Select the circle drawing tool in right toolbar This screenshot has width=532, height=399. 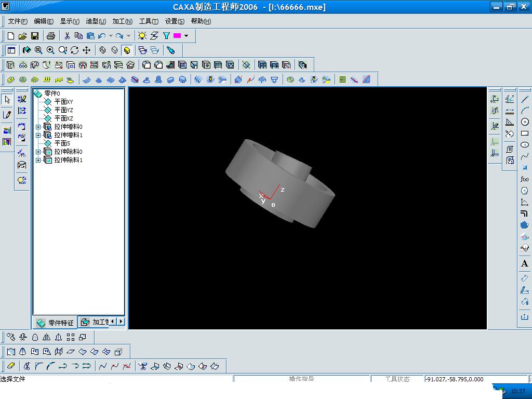(525, 122)
